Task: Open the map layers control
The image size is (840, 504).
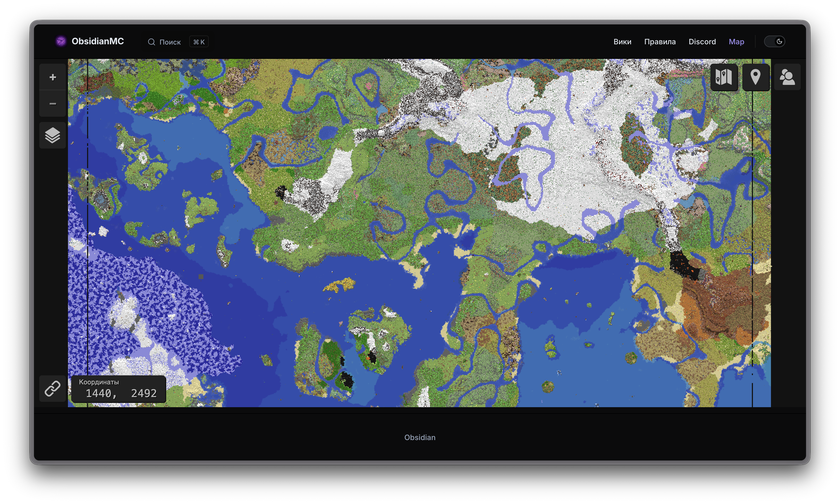Action: click(x=53, y=136)
